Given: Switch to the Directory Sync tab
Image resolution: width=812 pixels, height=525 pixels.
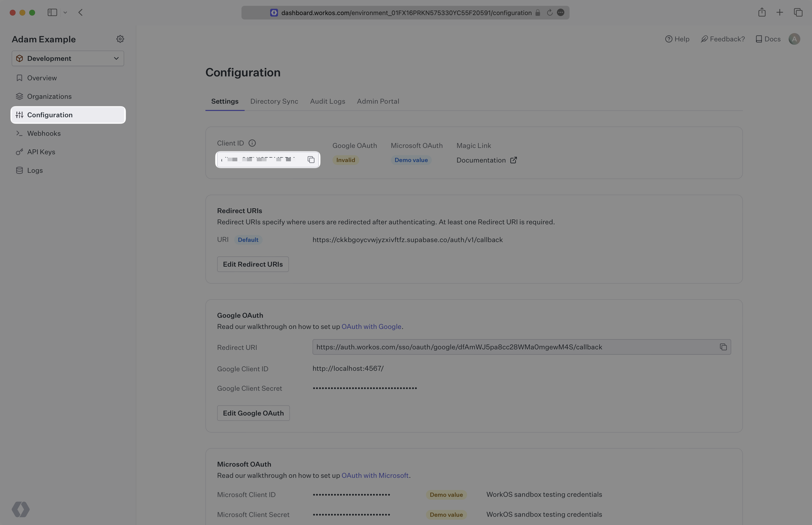Looking at the screenshot, I should tap(274, 101).
